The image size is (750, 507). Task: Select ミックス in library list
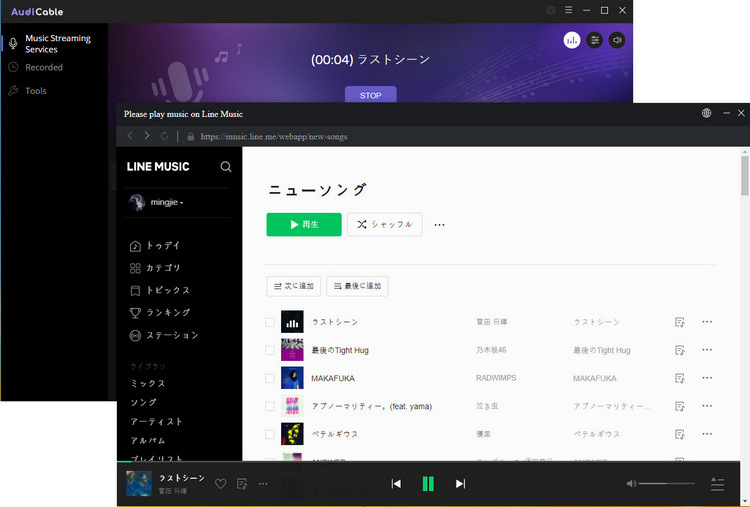(148, 384)
